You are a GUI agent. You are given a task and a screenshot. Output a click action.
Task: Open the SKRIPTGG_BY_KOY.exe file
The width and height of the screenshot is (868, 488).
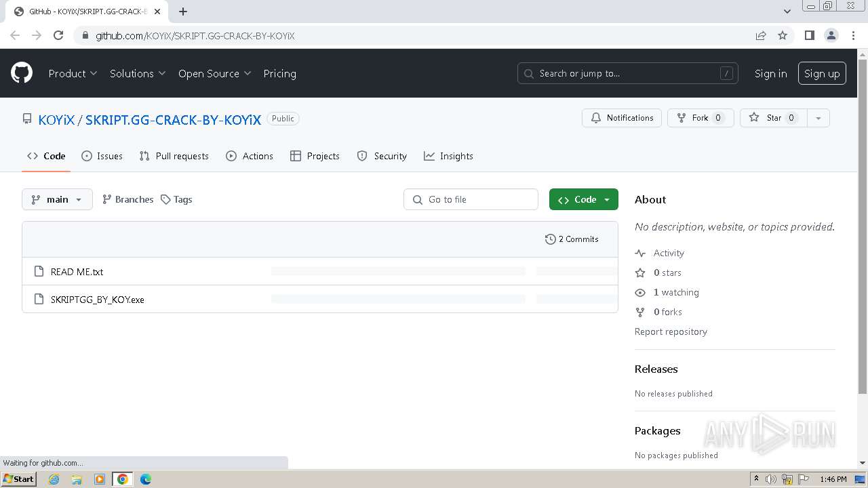pyautogui.click(x=98, y=300)
